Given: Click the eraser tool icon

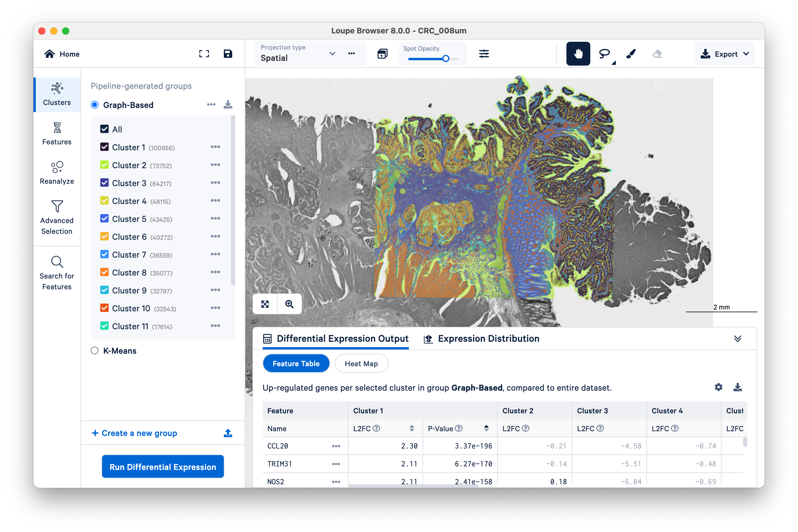Looking at the screenshot, I should click(657, 54).
